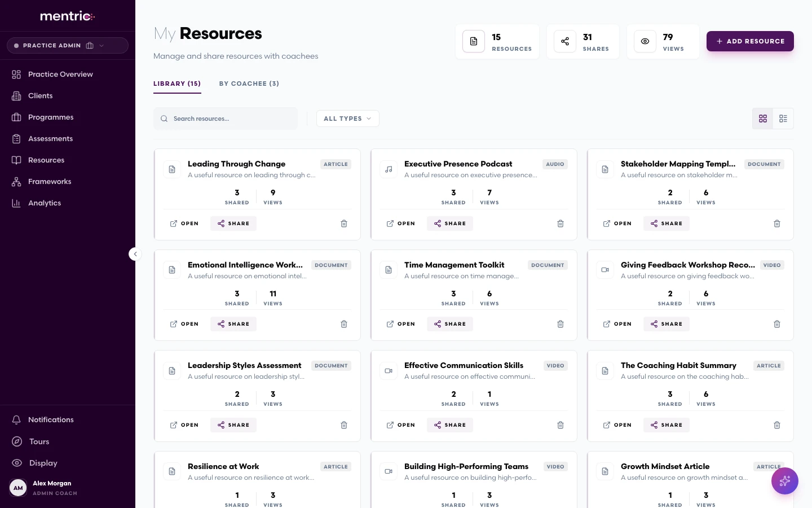This screenshot has width=812, height=508.
Task: Delete the Leadership Styles Assessment resource
Action: tap(344, 425)
